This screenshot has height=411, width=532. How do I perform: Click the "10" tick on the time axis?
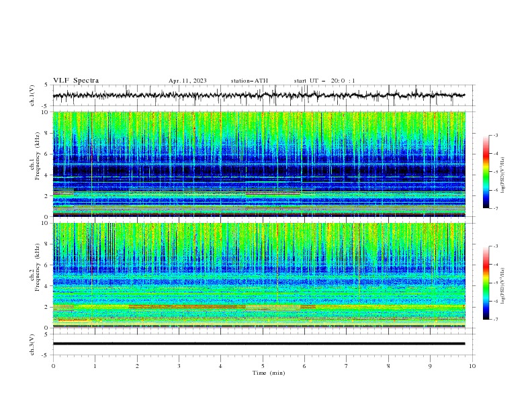point(472,366)
